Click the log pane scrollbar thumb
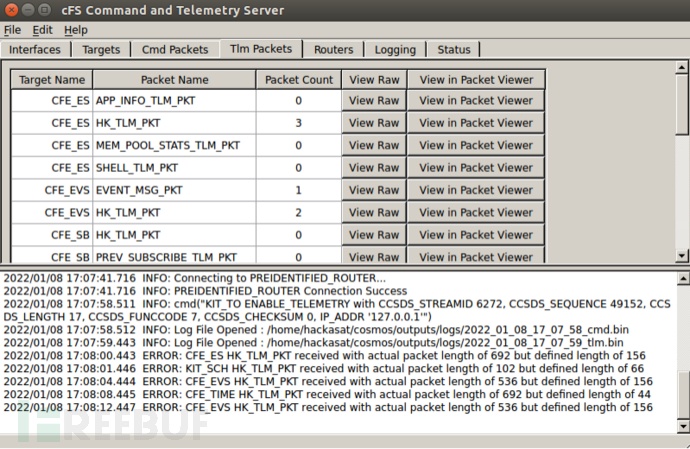 [x=683, y=395]
